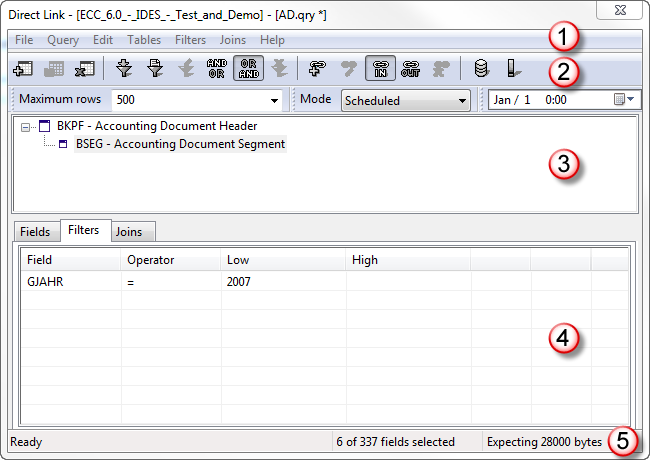Select BSEG Accounting Document Segment table
This screenshot has width=650, height=460.
180,144
